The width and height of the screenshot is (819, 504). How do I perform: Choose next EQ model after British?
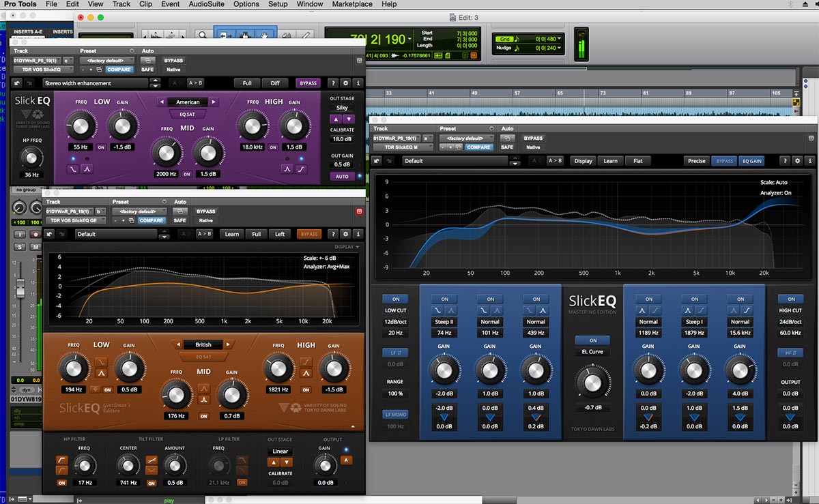229,345
